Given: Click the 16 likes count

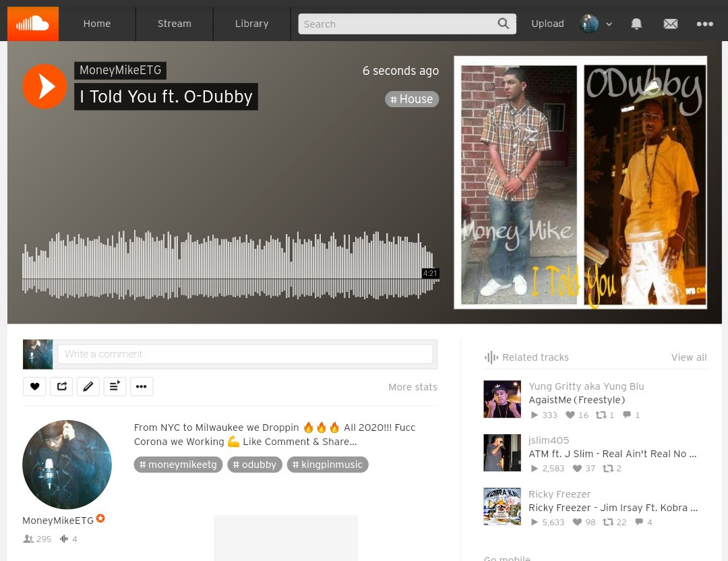Looking at the screenshot, I should (577, 415).
